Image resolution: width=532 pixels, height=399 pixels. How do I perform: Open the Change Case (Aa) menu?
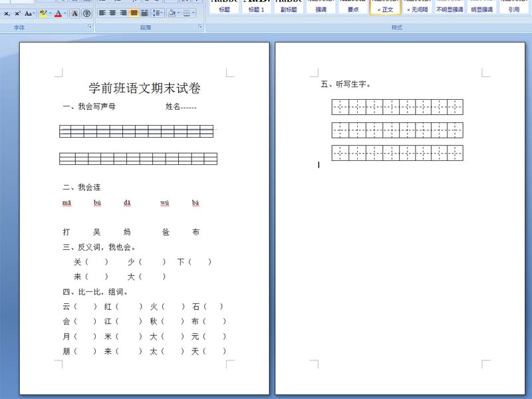[29, 13]
